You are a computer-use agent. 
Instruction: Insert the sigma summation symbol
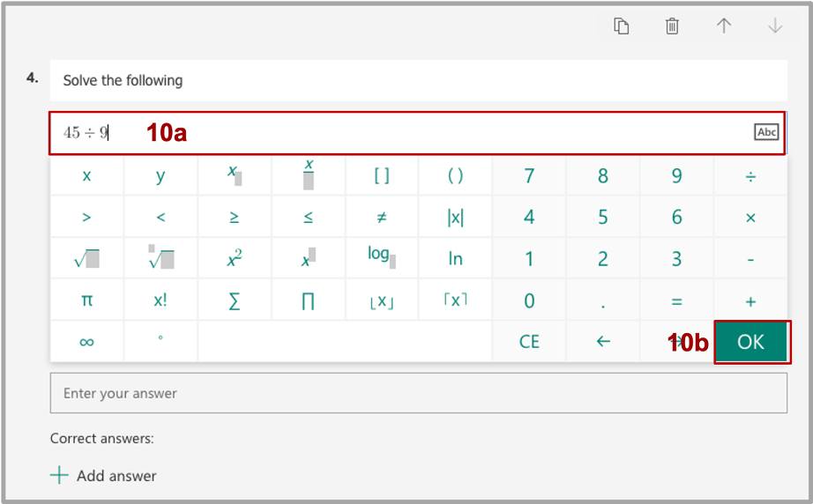click(x=235, y=300)
